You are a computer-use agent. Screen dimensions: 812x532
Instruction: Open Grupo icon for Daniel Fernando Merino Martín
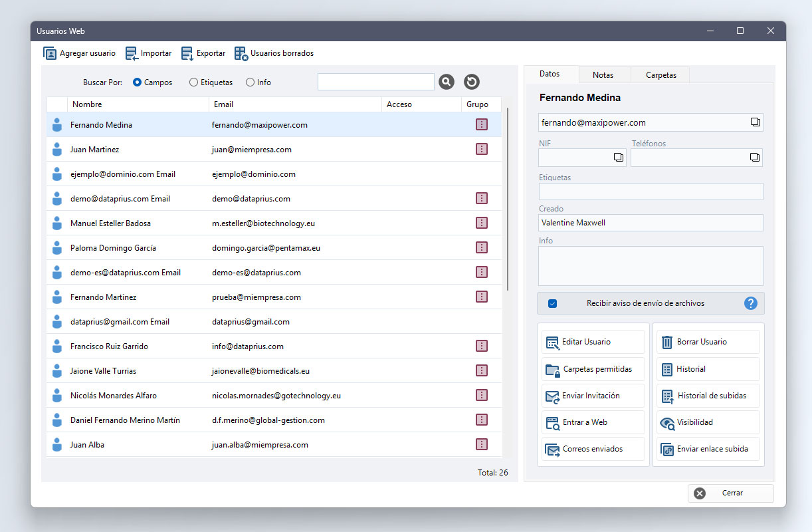(482, 420)
